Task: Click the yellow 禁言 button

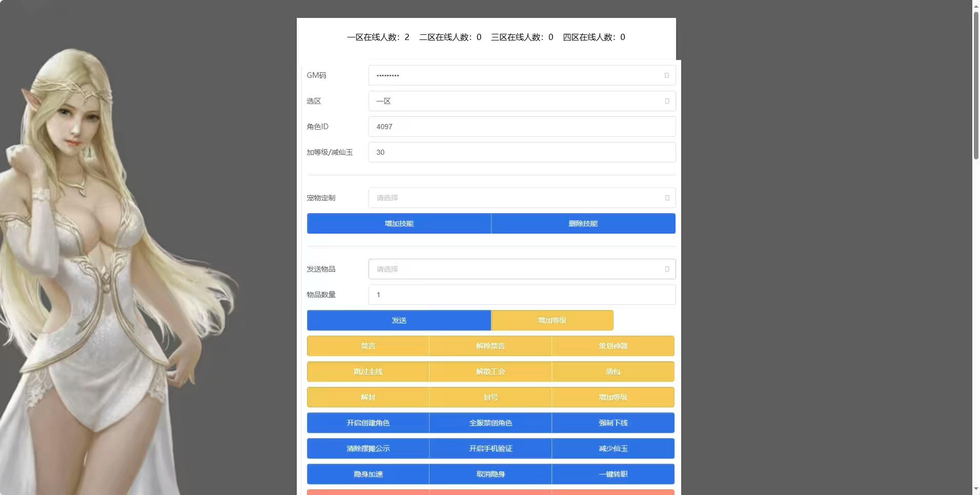Action: pyautogui.click(x=368, y=346)
